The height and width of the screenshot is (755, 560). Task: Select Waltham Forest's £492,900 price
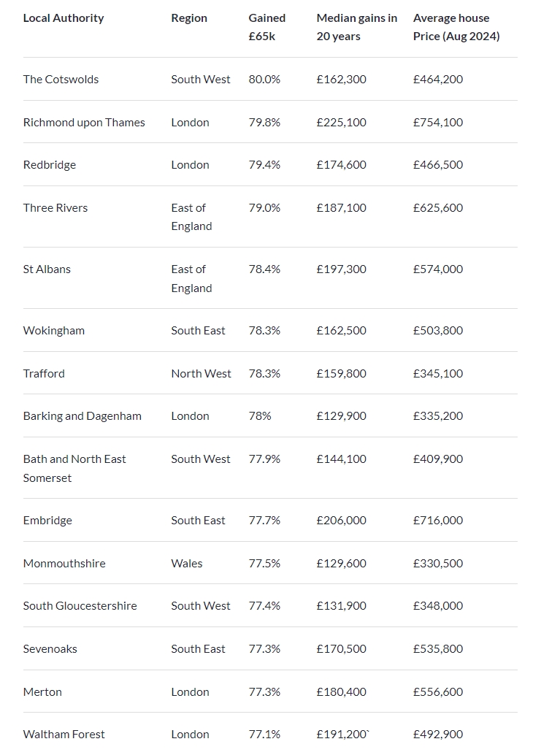[438, 735]
